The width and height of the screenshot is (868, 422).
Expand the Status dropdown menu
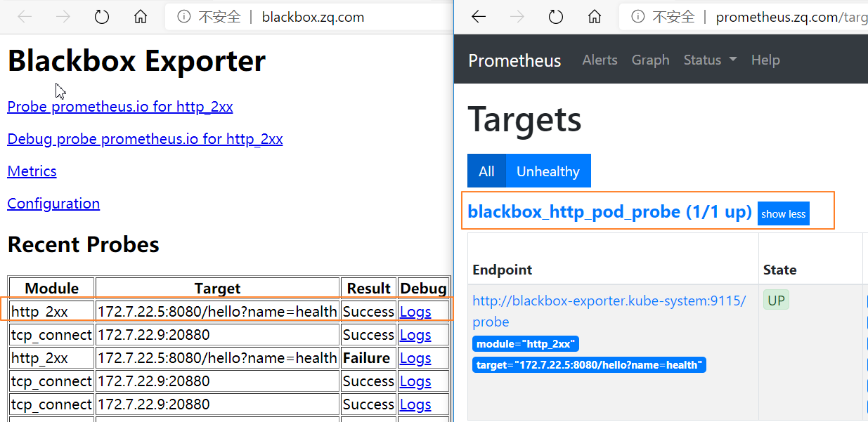coord(710,60)
